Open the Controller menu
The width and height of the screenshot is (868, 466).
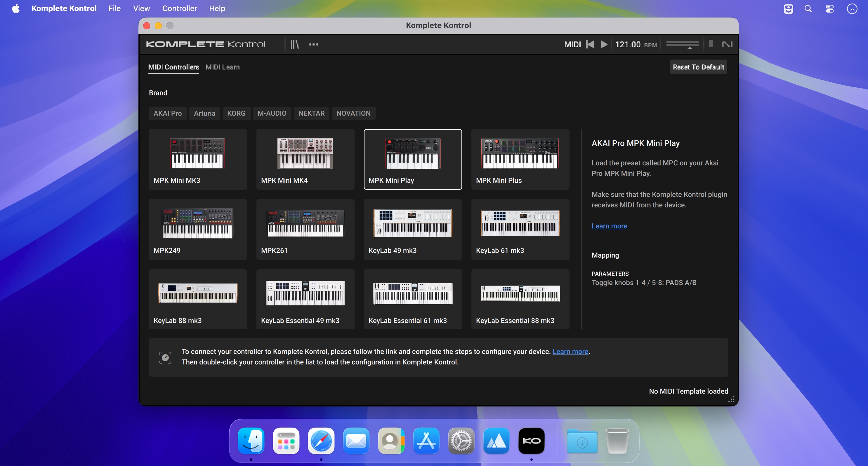click(x=180, y=8)
